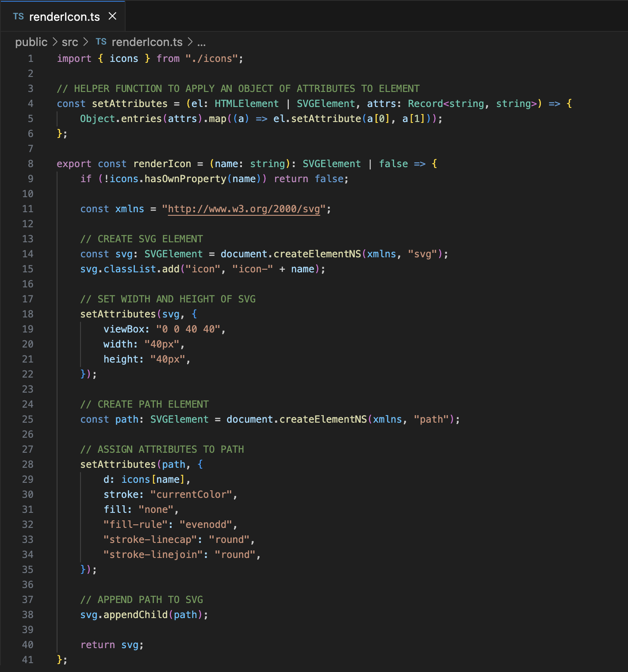This screenshot has width=628, height=672.
Task: Click the return svg statement
Action: (x=112, y=645)
